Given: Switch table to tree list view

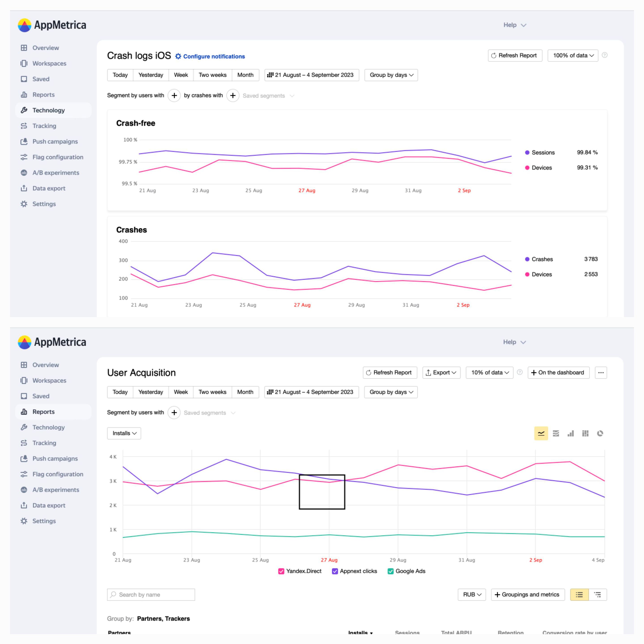Looking at the screenshot, I should 598,595.
